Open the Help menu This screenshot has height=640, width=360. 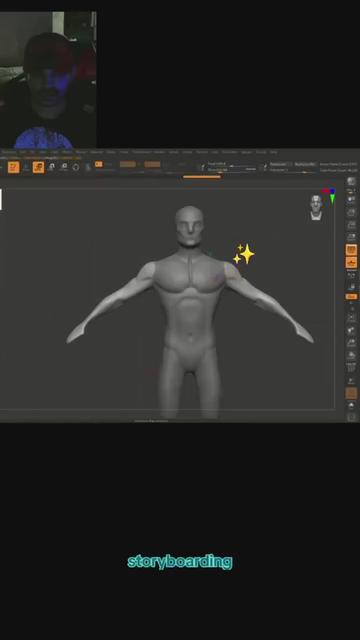(273, 152)
